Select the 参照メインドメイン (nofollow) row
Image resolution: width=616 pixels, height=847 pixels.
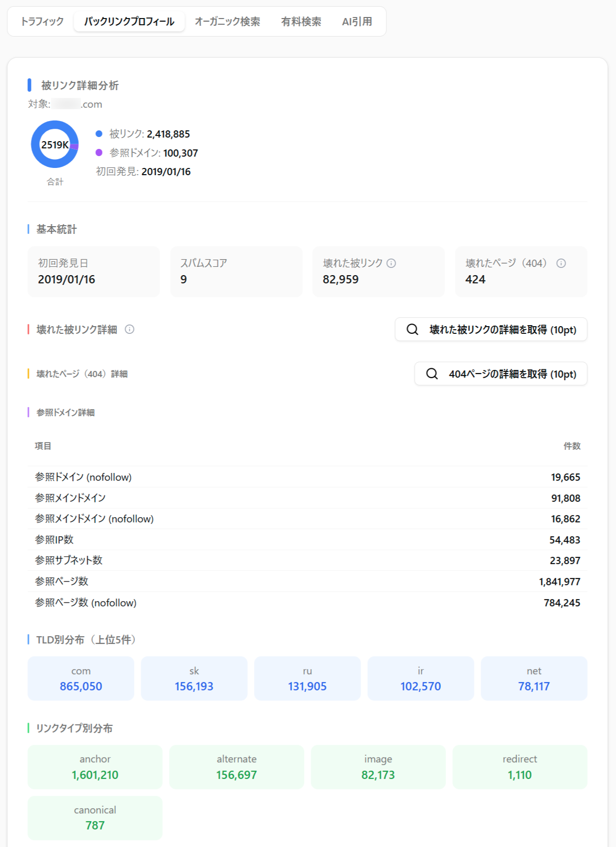pos(307,519)
